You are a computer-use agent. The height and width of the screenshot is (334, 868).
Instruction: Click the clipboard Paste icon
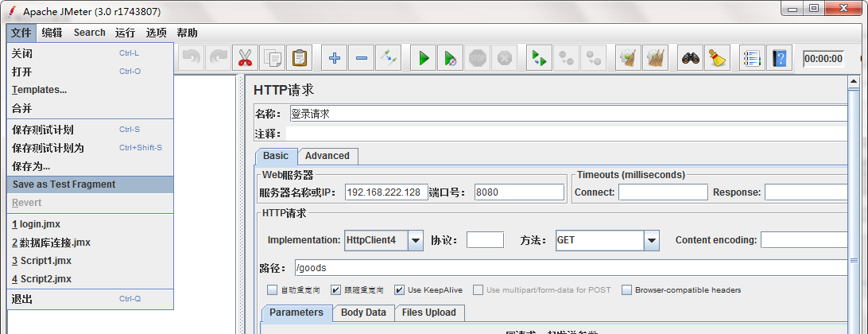(300, 57)
